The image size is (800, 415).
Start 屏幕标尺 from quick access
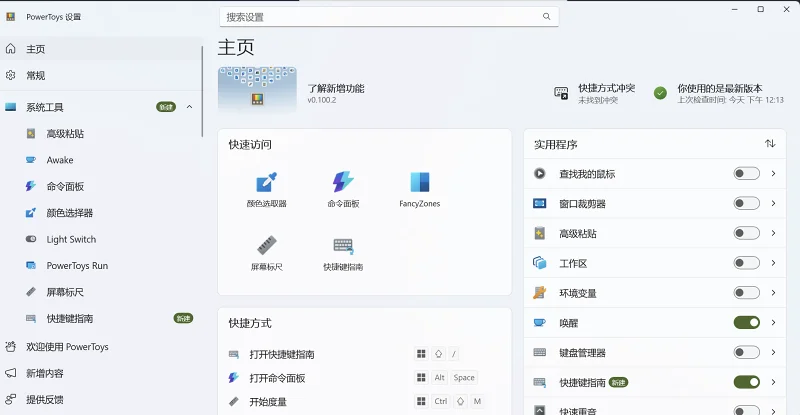pyautogui.click(x=266, y=246)
